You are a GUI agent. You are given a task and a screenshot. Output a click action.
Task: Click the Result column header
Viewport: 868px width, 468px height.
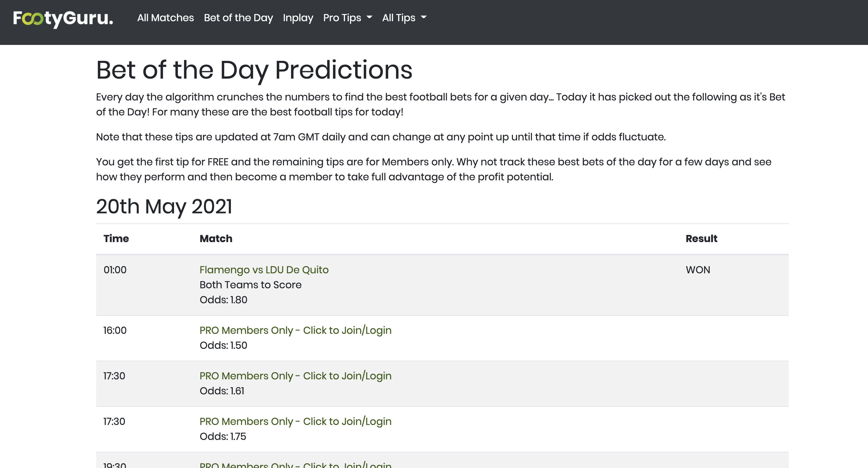(701, 239)
